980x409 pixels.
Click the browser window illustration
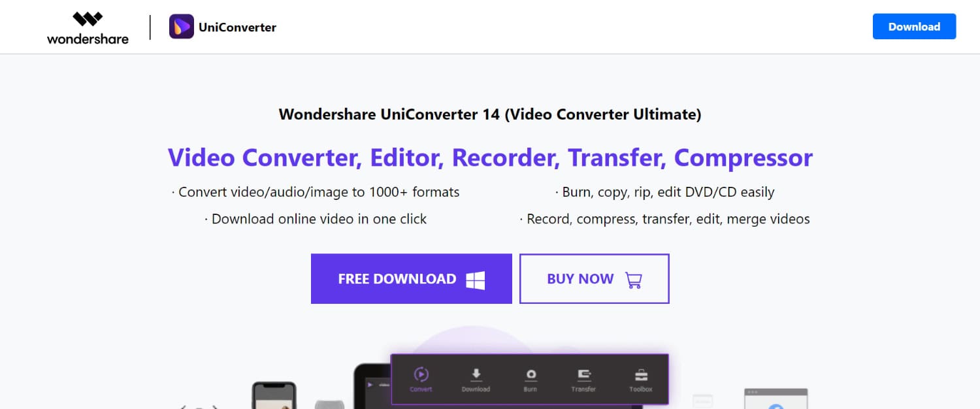tap(776, 399)
